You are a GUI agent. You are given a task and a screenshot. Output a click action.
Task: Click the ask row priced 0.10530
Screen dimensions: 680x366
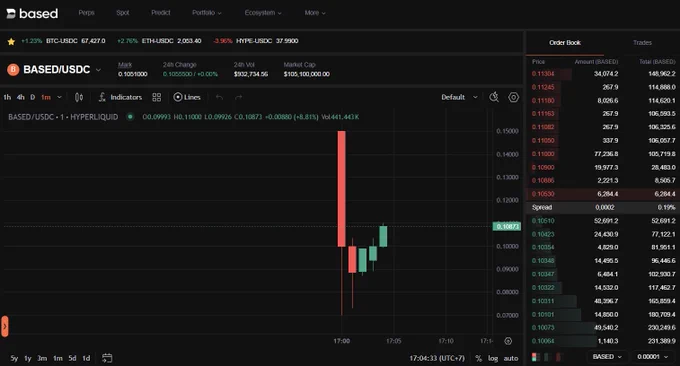tap(603, 194)
